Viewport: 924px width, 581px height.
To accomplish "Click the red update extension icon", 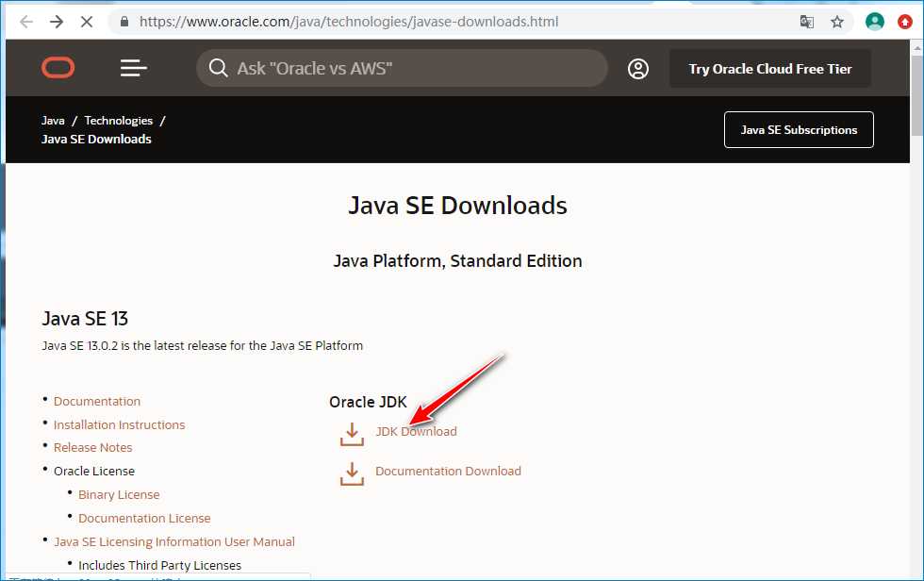I will 905,22.
